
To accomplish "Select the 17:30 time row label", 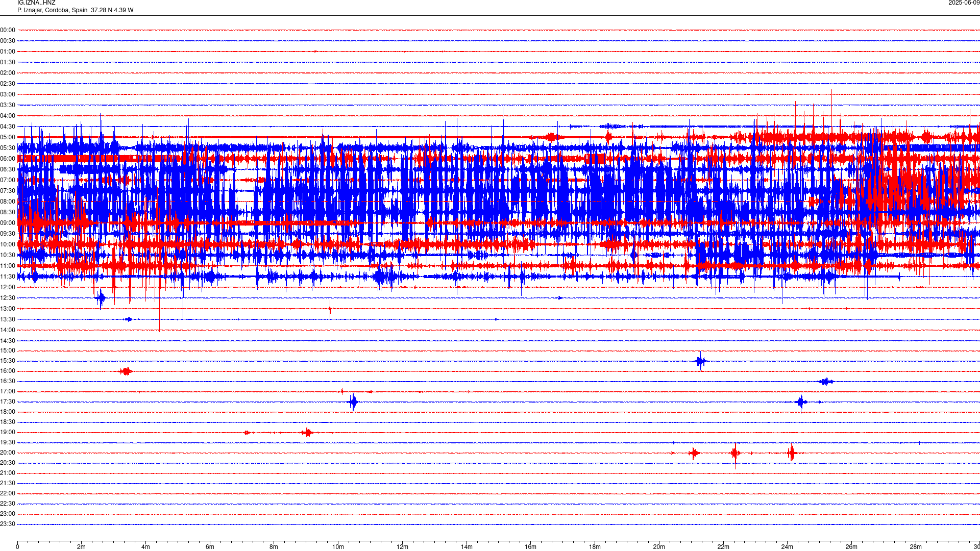I will [8, 402].
